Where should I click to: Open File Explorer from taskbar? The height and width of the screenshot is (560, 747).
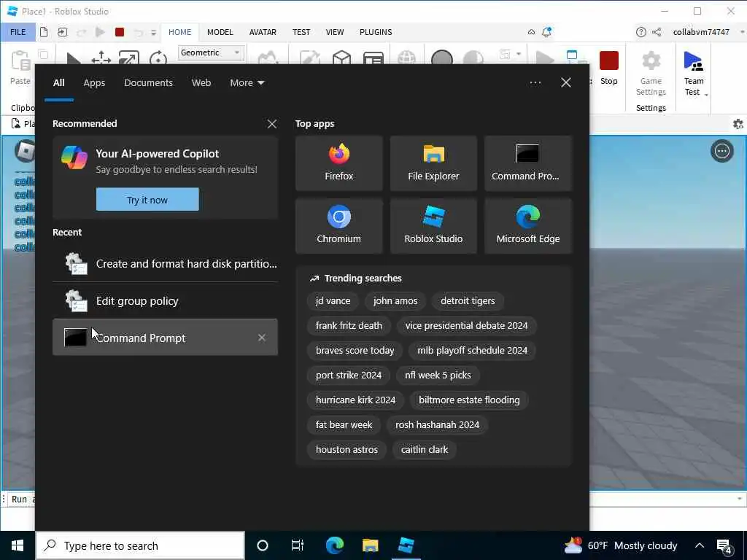pos(370,545)
